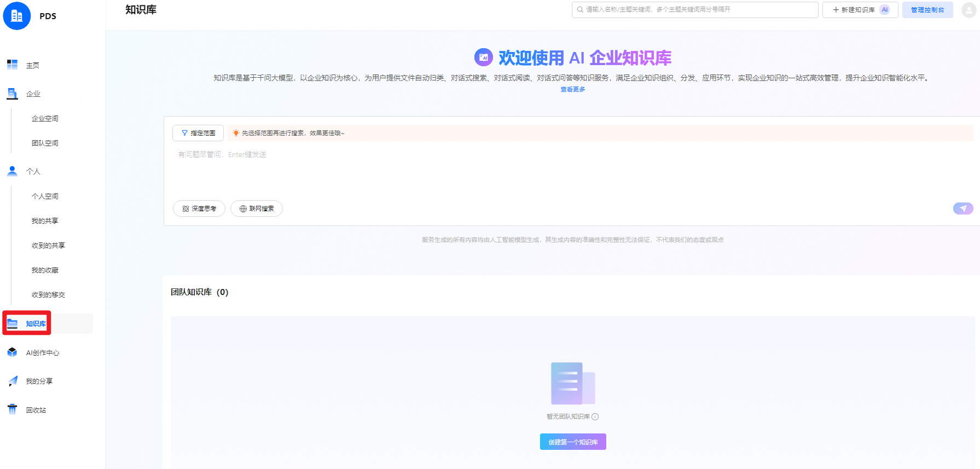Screen dimensions: 980x469
Task: Click the AI question input area
Action: tap(572, 170)
